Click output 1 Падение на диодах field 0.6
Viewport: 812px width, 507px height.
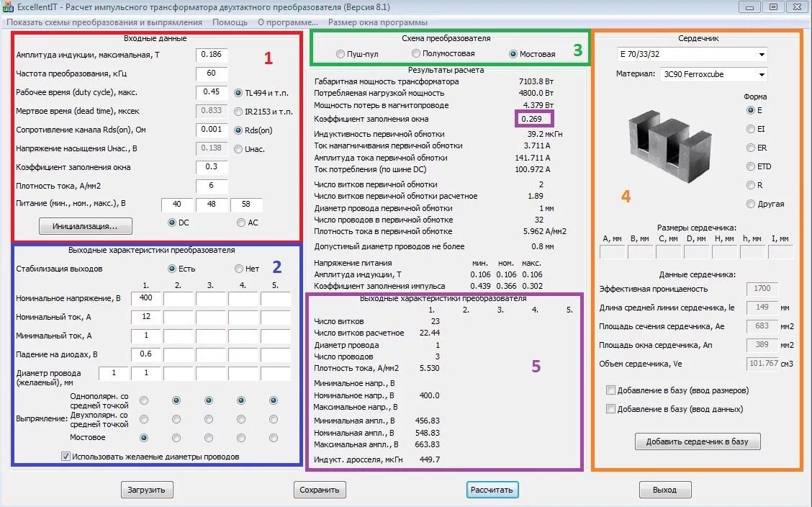(146, 354)
